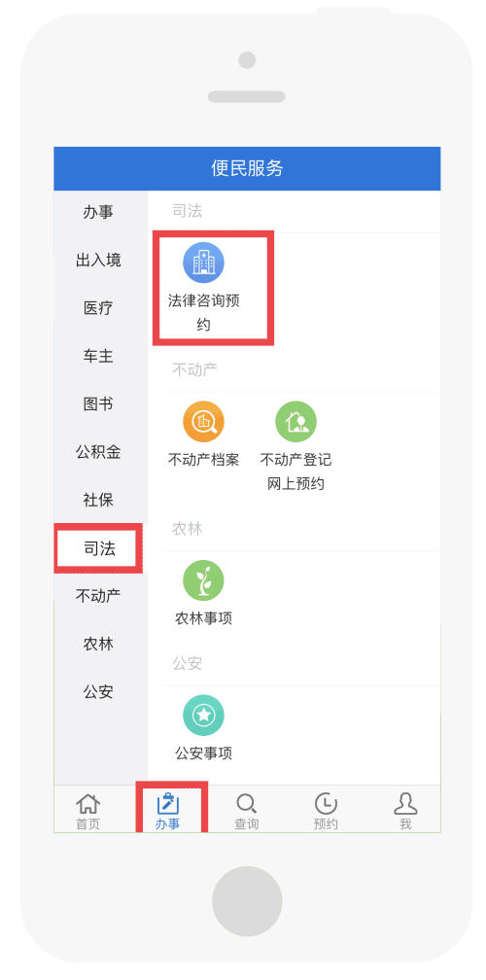Switch to 医疗 sidebar category
486x980 pixels.
[99, 308]
